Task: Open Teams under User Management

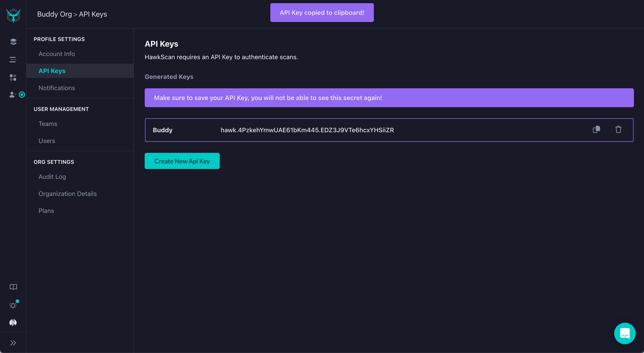Action: [48, 124]
